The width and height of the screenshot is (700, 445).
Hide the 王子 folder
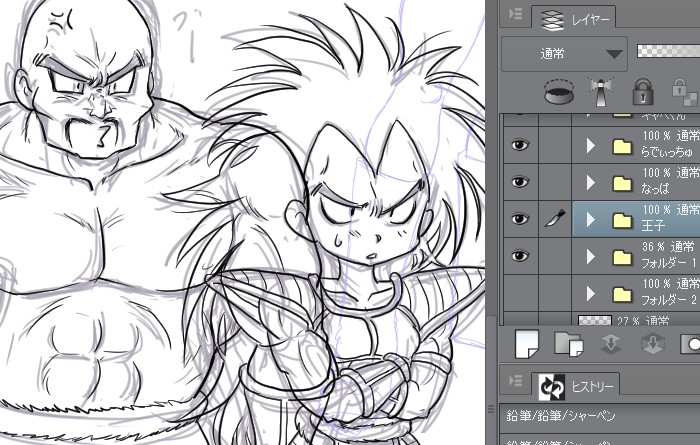coord(520,219)
